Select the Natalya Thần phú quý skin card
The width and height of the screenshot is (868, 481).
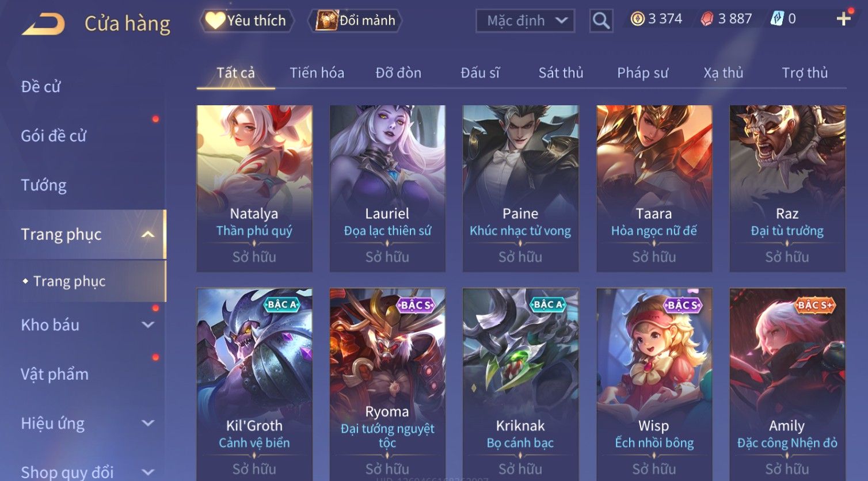(x=254, y=188)
